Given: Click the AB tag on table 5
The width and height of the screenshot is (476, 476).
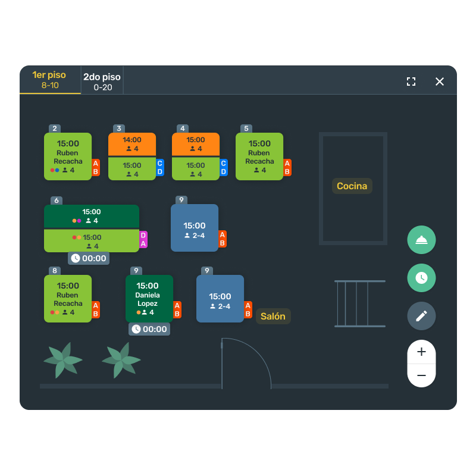Looking at the screenshot, I should (287, 167).
